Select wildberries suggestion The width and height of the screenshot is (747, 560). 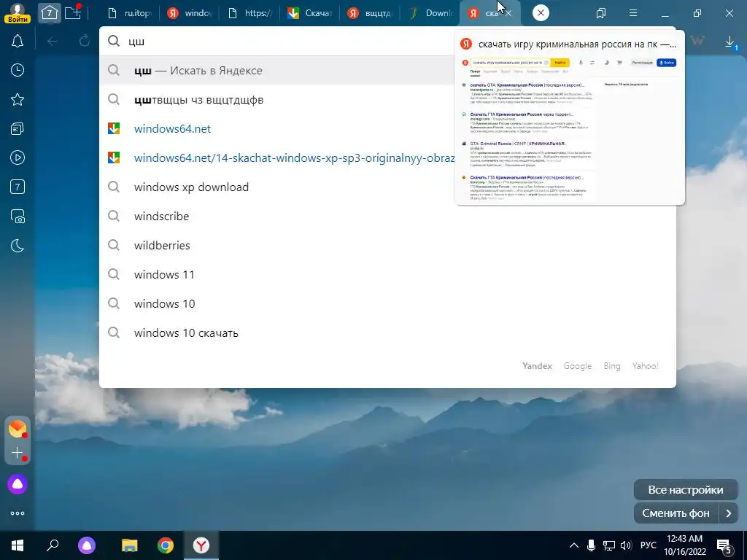point(387,245)
